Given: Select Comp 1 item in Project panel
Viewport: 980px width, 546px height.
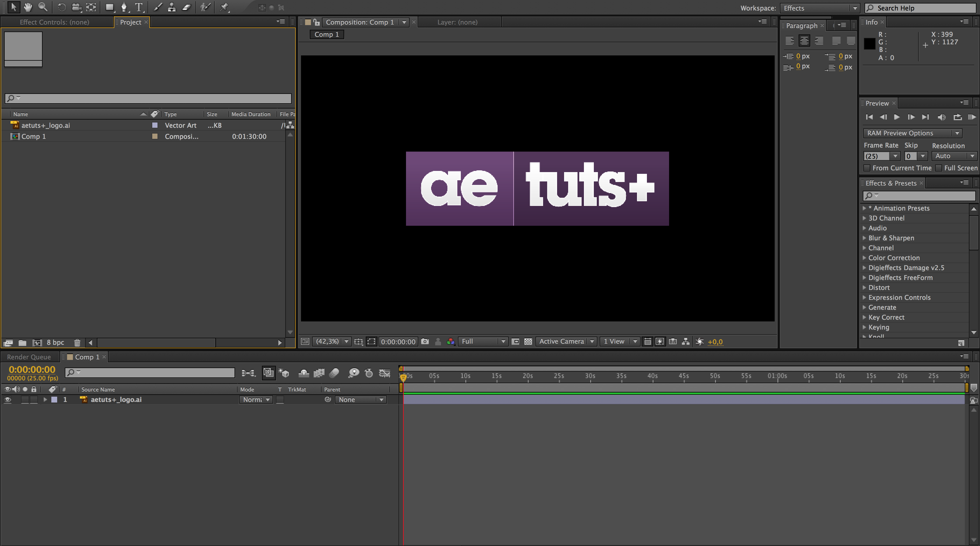Looking at the screenshot, I should click(34, 136).
